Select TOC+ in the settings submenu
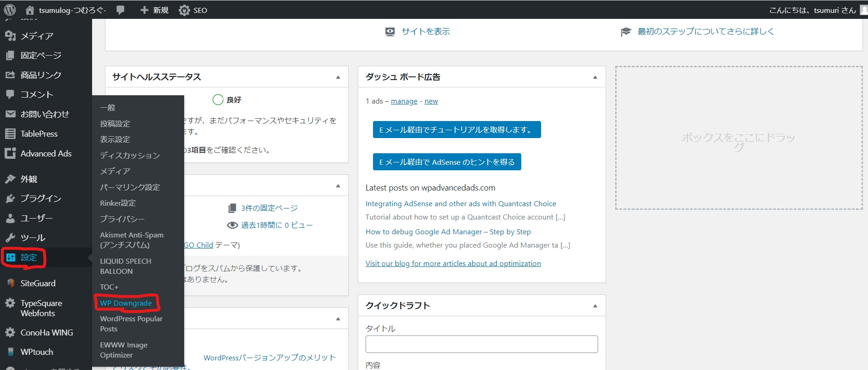Screen dimensions: 868x370 109,287
